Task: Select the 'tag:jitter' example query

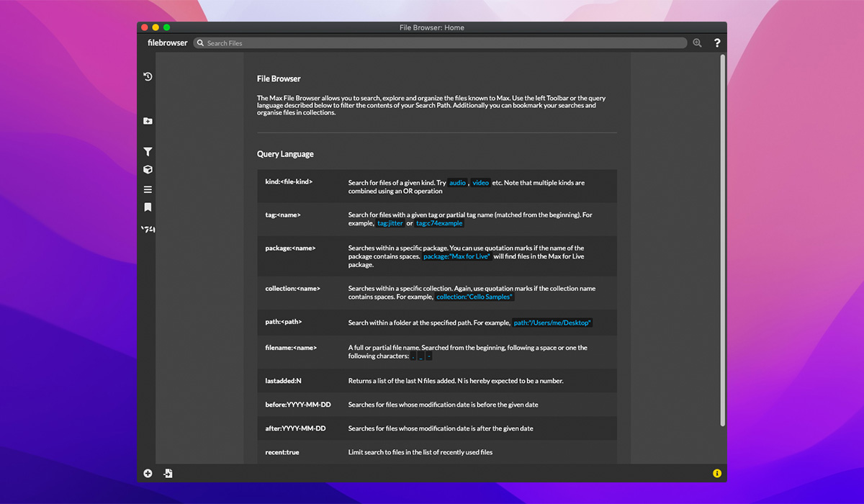Action: tap(390, 223)
